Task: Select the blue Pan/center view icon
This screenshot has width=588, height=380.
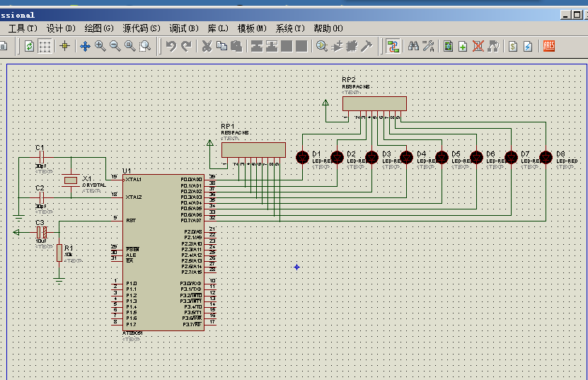Action: pos(85,47)
